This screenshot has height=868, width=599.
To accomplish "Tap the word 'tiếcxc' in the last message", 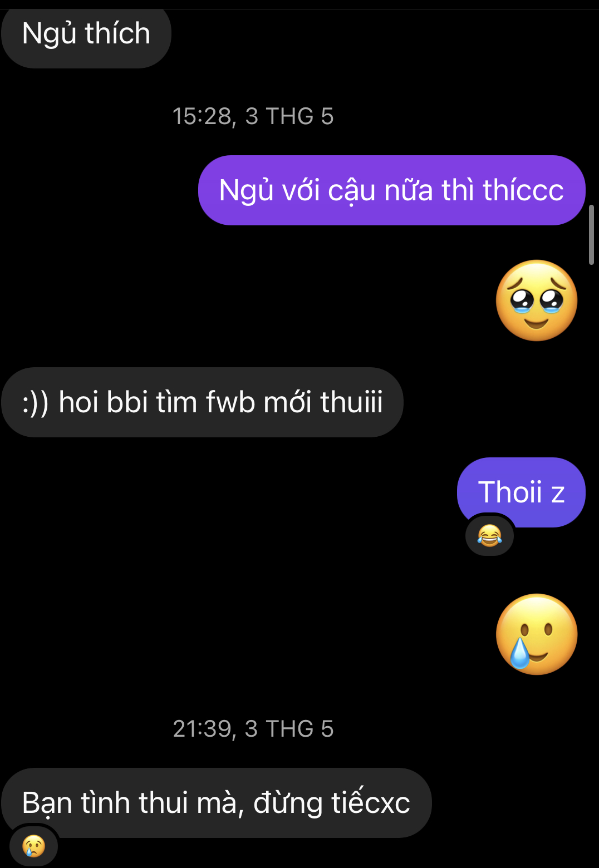I will 371,803.
